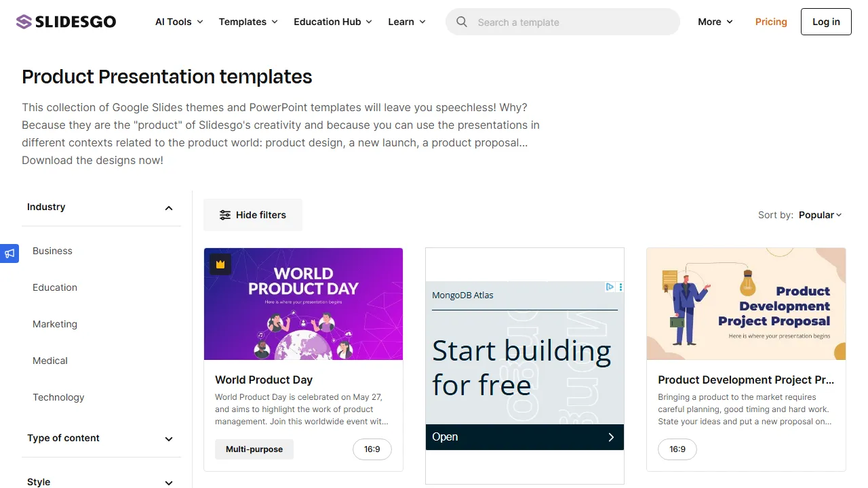Open the AI Tools menu
Image resolution: width=868 pixels, height=488 pixels.
coord(179,22)
